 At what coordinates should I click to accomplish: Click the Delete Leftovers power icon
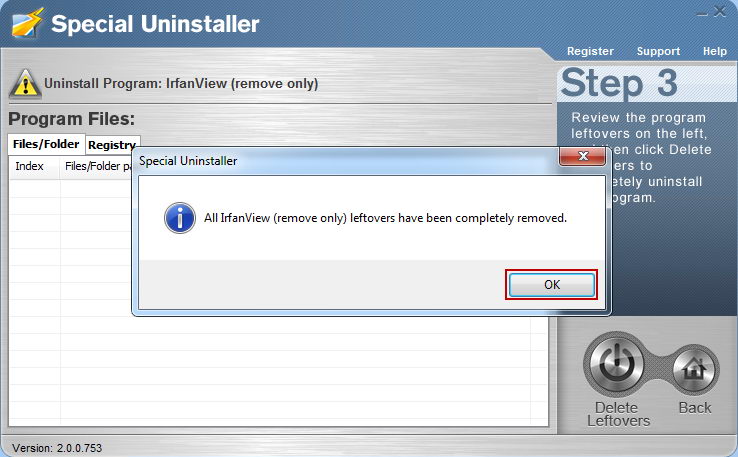616,364
